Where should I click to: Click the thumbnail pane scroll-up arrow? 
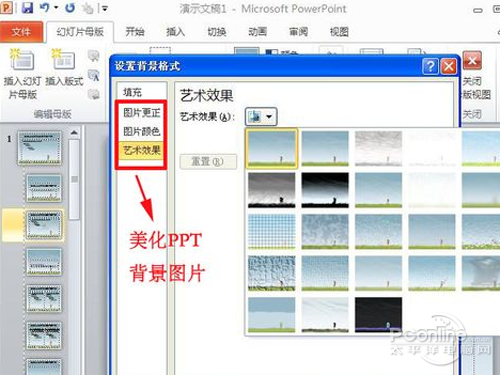coord(74,132)
